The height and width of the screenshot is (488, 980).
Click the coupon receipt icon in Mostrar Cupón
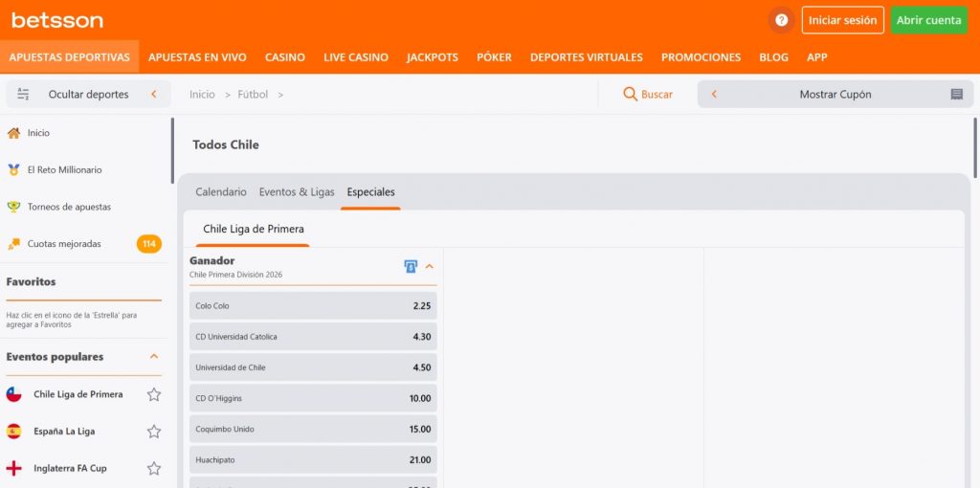pos(956,95)
